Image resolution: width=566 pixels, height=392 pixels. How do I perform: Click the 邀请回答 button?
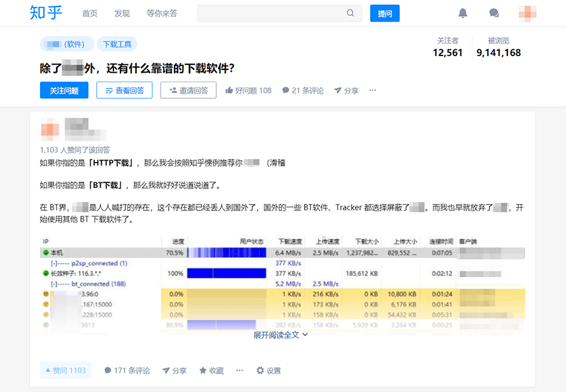tap(188, 91)
